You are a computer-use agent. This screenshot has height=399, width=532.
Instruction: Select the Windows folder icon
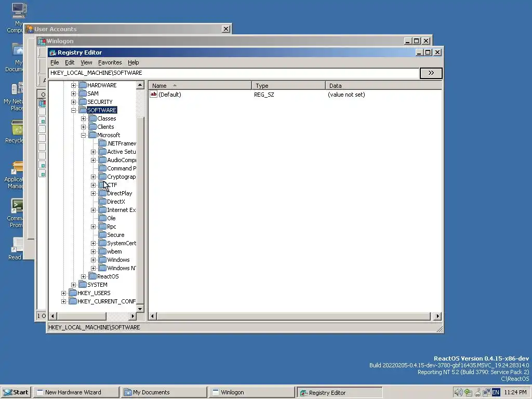click(102, 260)
